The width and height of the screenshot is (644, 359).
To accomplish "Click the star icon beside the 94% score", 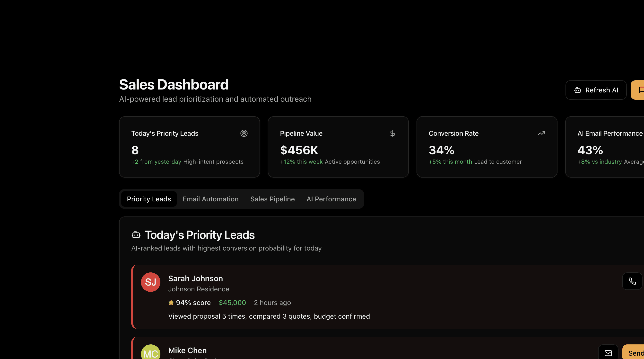I will pos(171,303).
